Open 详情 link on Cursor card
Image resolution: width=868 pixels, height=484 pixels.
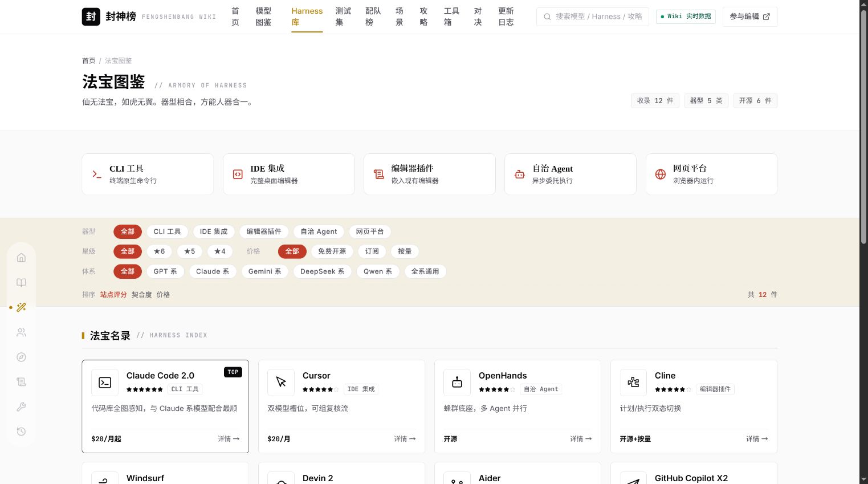405,439
